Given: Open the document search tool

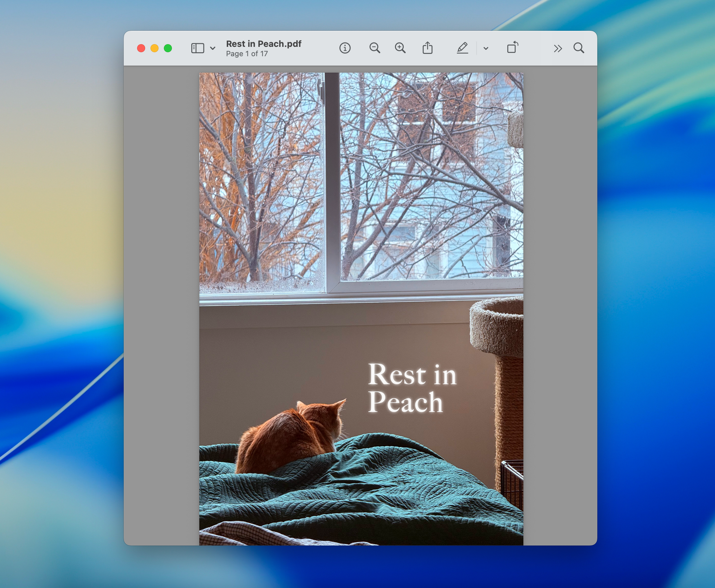Looking at the screenshot, I should [579, 48].
